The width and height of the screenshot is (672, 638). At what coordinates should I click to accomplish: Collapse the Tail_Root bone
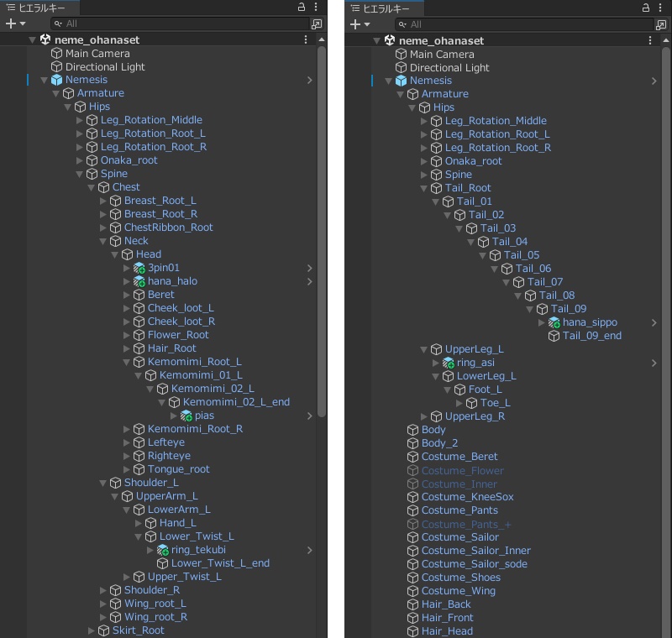point(424,188)
